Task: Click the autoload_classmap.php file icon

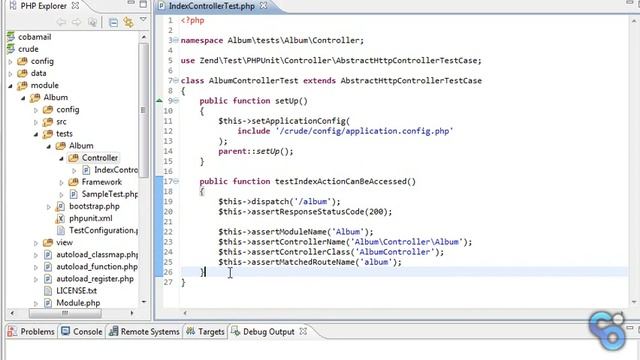Action: 48,255
